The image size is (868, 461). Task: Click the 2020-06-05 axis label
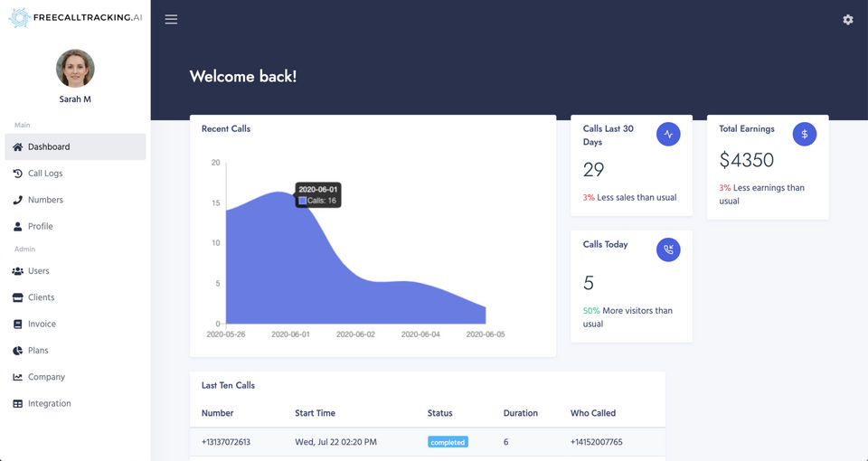pyautogui.click(x=486, y=334)
